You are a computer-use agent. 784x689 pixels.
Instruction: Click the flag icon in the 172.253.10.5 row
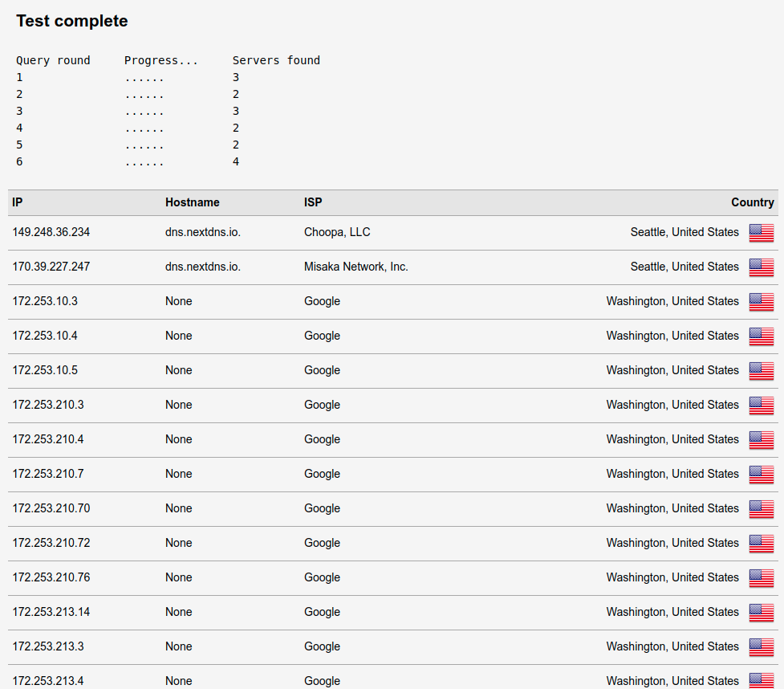pyautogui.click(x=761, y=371)
